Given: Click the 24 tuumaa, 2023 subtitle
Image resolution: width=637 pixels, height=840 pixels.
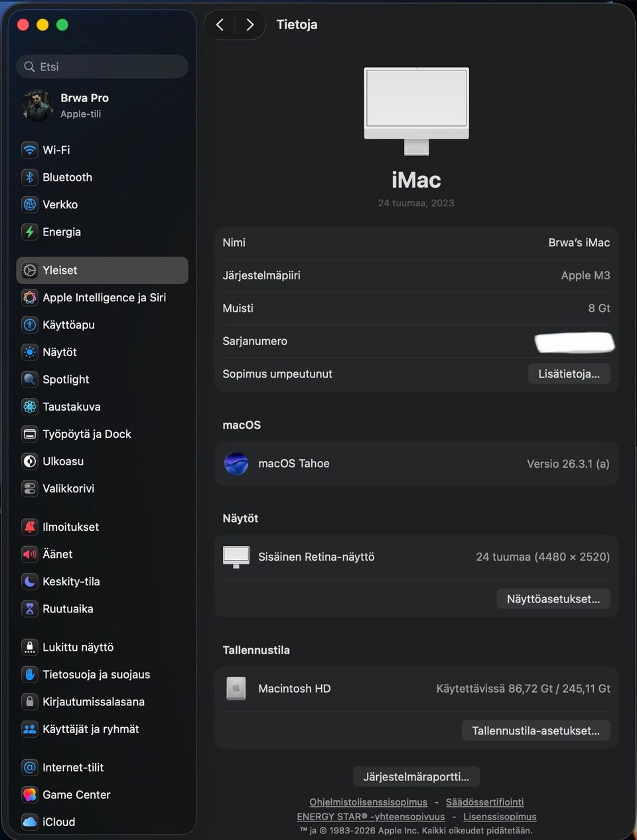Looking at the screenshot, I should click(x=416, y=203).
